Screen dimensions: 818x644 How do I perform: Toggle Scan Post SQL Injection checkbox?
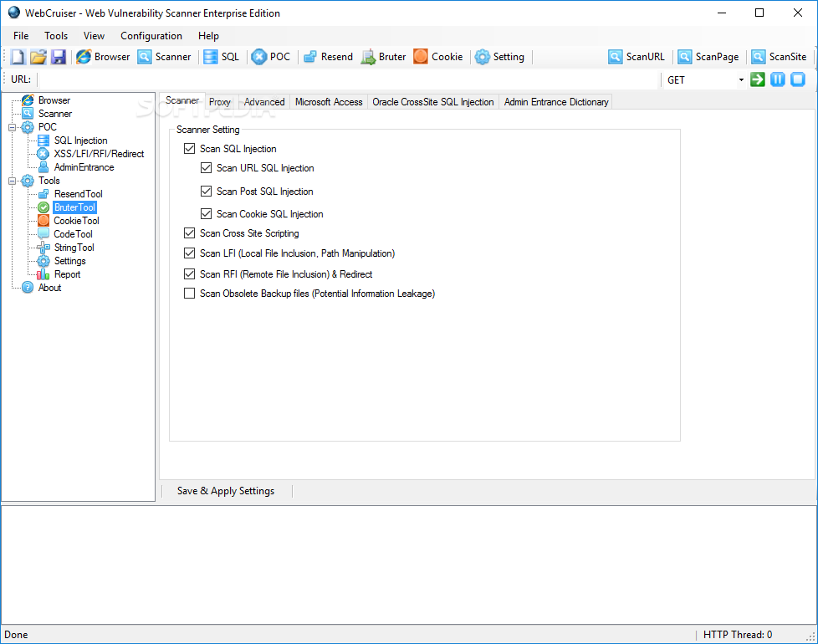pos(206,192)
